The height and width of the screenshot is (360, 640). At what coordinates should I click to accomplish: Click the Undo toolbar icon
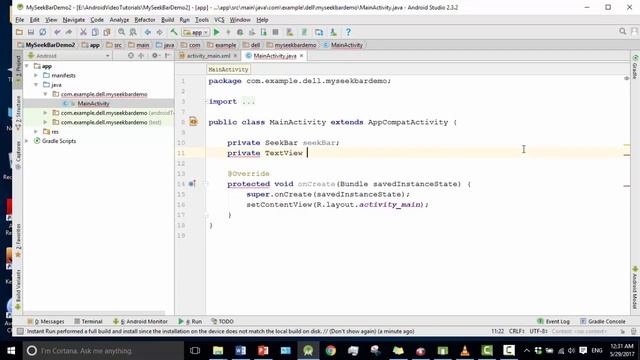tap(57, 32)
